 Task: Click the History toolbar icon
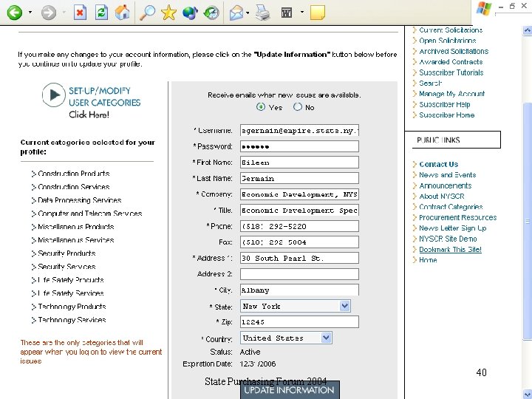click(211, 13)
